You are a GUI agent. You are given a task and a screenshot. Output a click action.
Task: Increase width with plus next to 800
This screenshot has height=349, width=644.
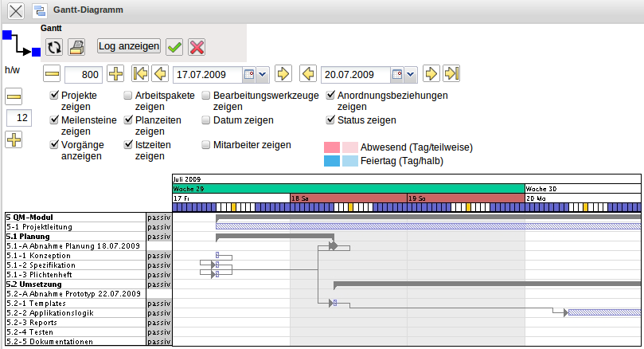click(x=115, y=74)
